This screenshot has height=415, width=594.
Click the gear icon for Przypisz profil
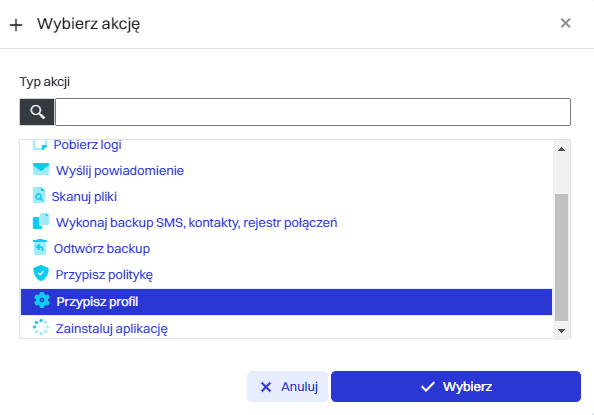pos(42,301)
